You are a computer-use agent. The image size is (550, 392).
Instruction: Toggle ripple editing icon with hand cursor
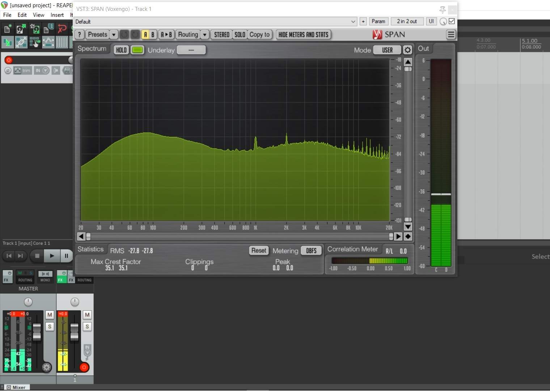(35, 42)
